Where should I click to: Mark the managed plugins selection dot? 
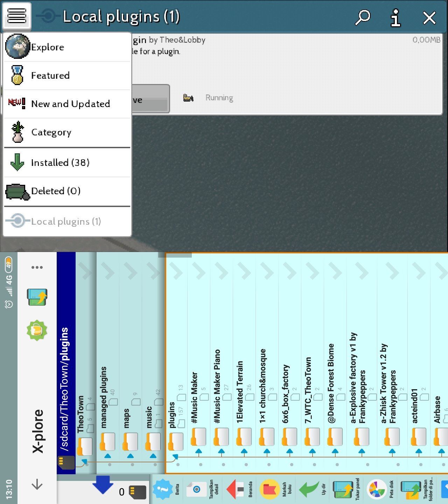click(x=110, y=465)
